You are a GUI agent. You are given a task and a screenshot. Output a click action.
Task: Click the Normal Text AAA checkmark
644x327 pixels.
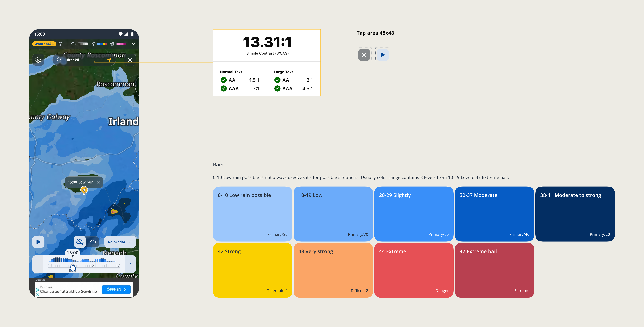coord(224,89)
